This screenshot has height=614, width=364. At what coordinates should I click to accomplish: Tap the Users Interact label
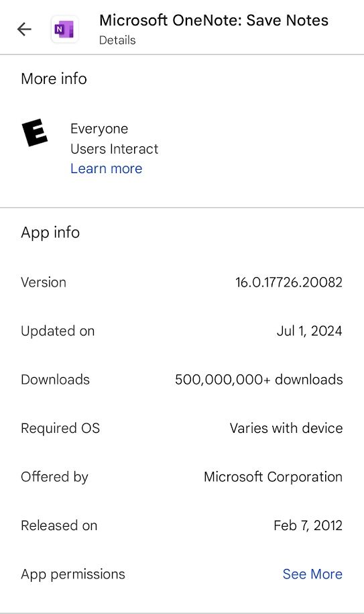pos(115,149)
